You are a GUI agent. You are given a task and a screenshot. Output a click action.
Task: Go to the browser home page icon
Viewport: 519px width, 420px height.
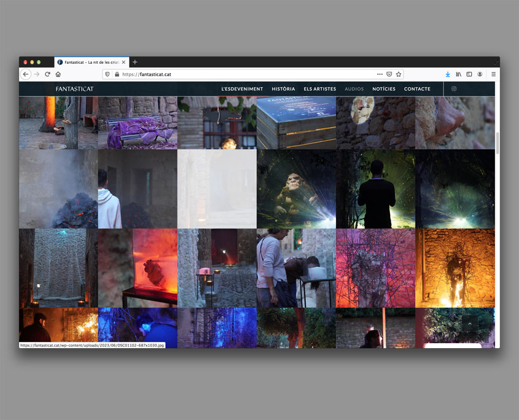point(58,74)
